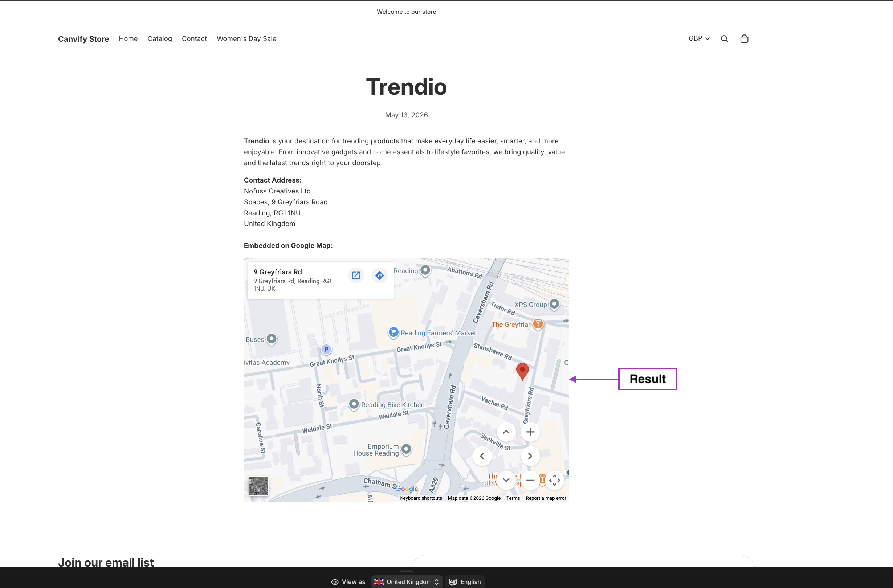Open English language selector
Image resolution: width=893 pixels, height=588 pixels.
(x=465, y=581)
